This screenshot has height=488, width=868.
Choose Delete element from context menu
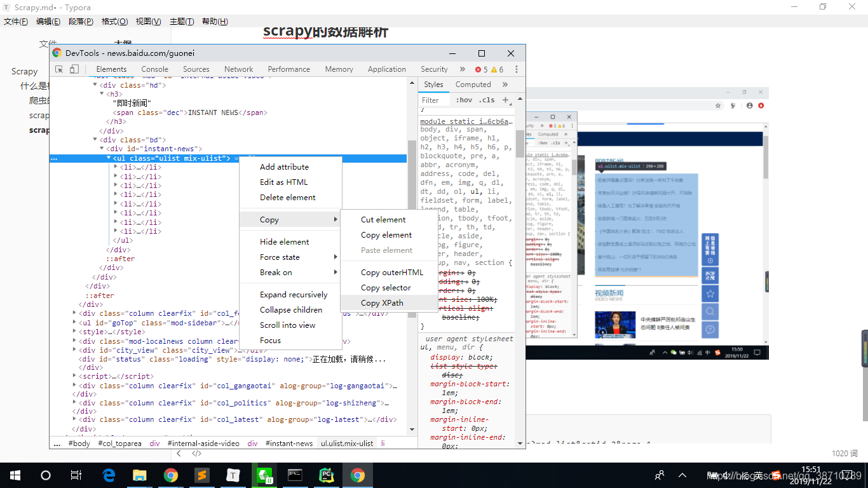(290, 198)
